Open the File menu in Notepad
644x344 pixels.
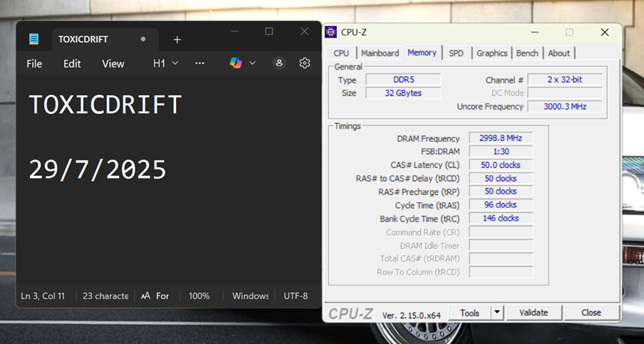tap(34, 64)
